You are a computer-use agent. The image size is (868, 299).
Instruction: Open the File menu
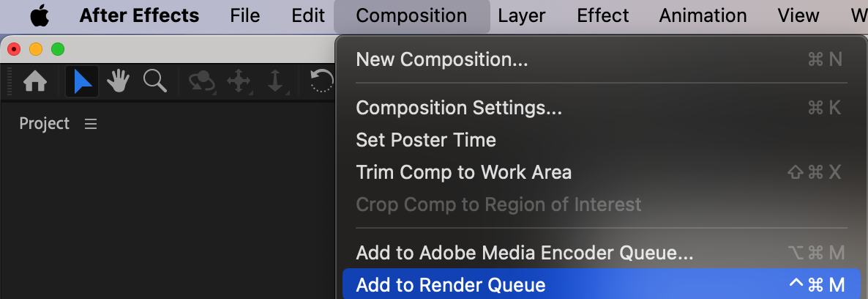[x=244, y=15]
